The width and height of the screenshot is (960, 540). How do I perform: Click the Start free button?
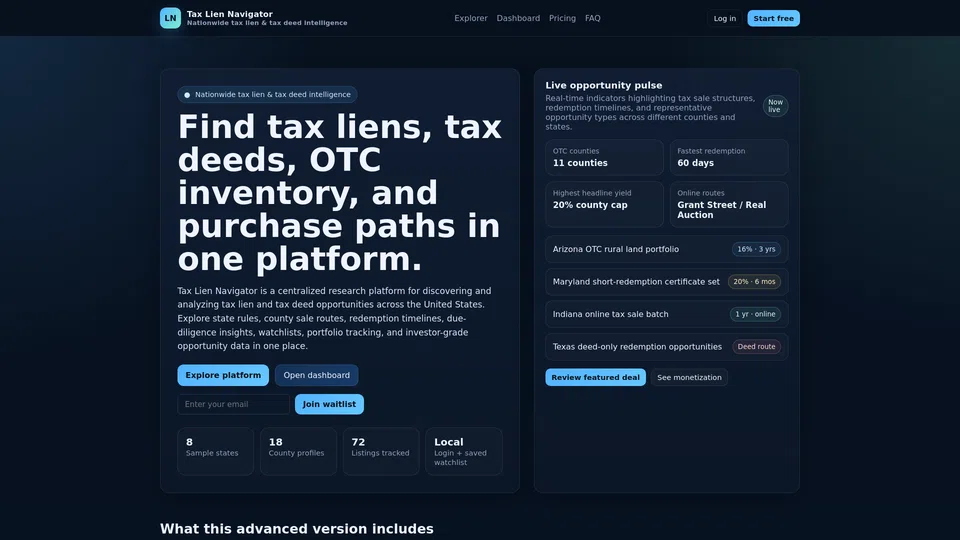[773, 18]
